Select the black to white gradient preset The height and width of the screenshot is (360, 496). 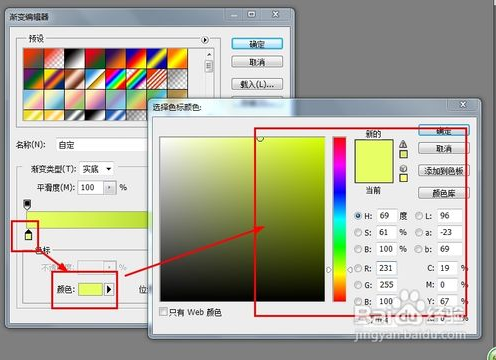74,58
